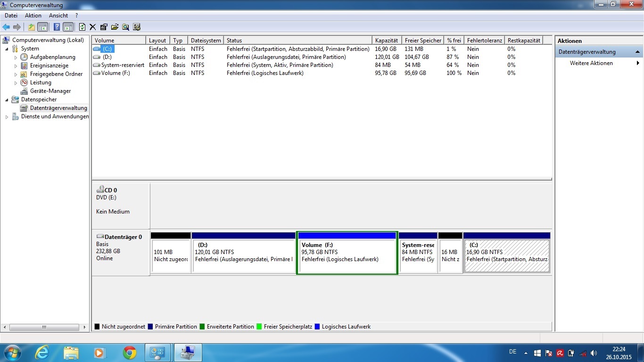
Task: Click the last toolbar settings list icon
Action: [137, 27]
